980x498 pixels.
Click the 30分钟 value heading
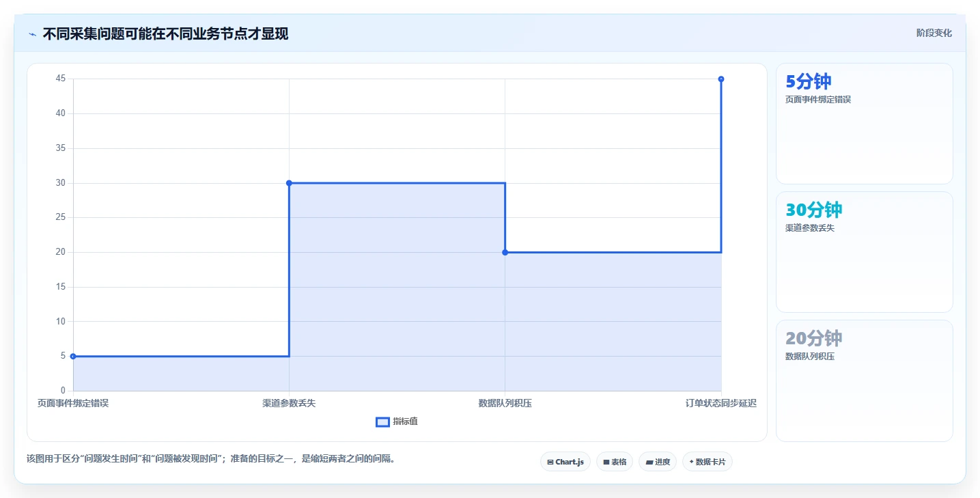(814, 210)
